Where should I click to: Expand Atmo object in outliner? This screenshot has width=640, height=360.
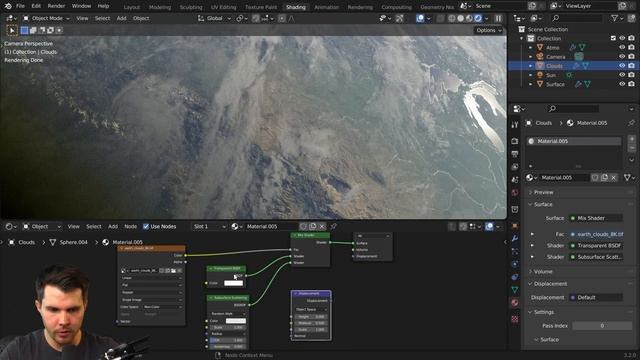[x=531, y=47]
